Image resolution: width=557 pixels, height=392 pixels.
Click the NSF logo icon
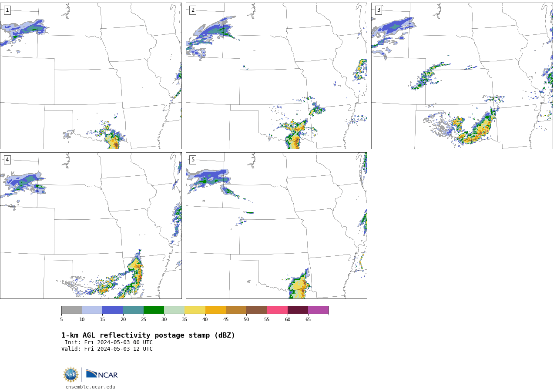coord(71,375)
